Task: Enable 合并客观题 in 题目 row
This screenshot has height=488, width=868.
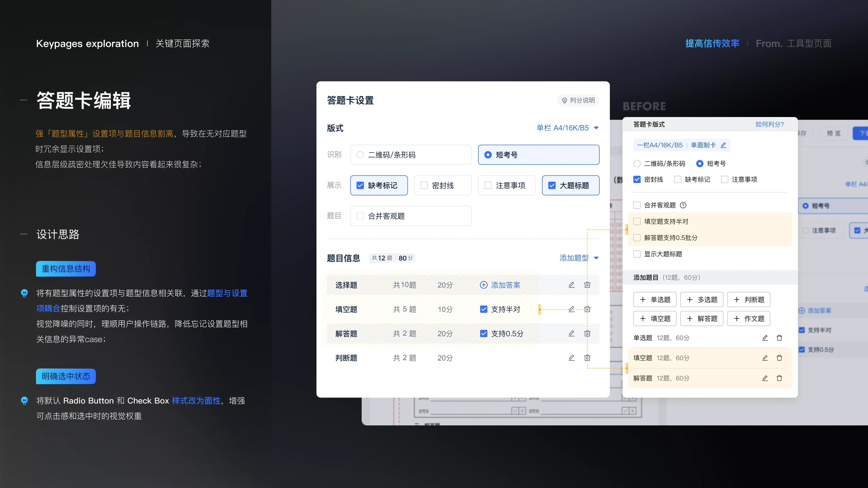Action: pos(411,216)
